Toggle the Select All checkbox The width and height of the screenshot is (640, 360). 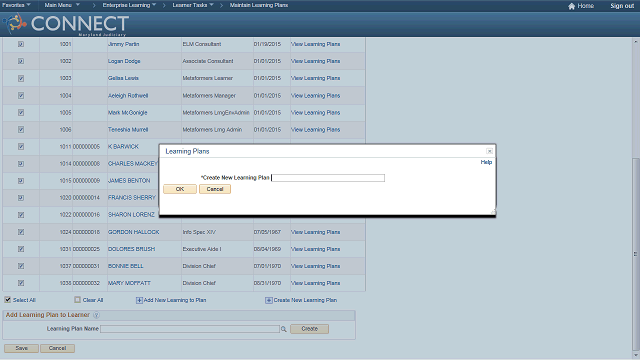click(8, 300)
